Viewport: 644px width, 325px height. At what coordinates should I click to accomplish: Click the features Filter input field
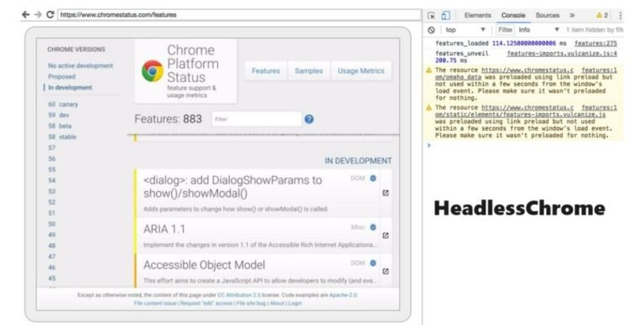[x=257, y=119]
